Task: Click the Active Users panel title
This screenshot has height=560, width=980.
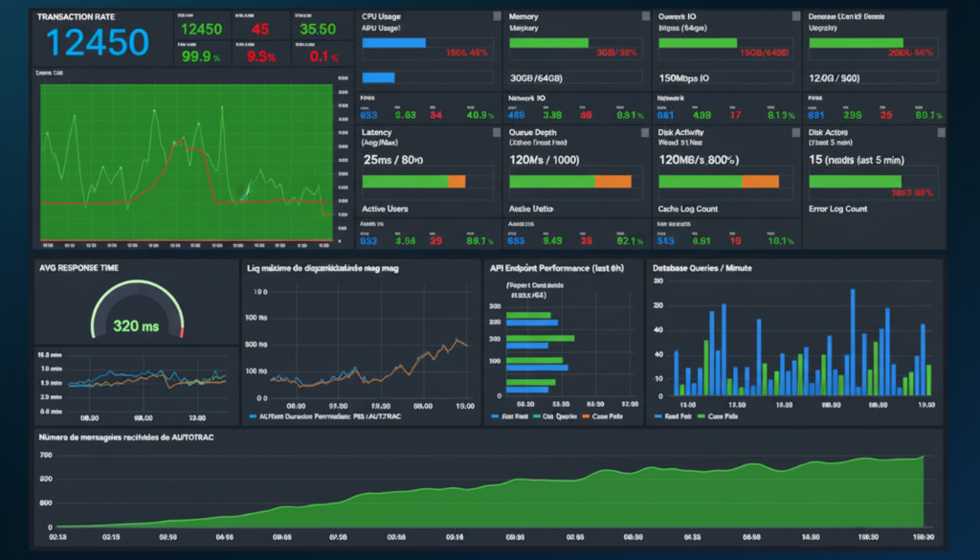Action: (x=386, y=209)
